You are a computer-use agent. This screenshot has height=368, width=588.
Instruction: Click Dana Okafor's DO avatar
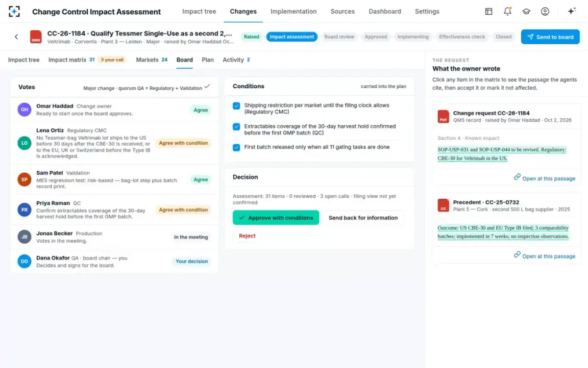click(24, 262)
